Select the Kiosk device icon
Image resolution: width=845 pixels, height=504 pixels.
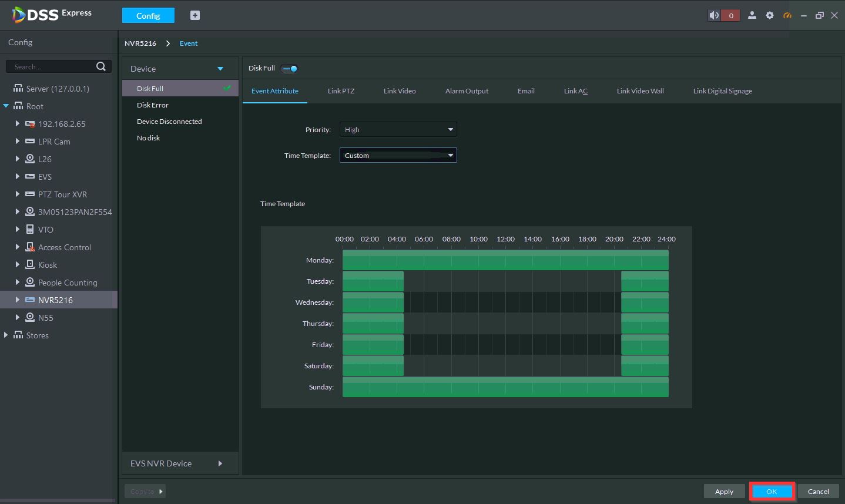point(30,265)
